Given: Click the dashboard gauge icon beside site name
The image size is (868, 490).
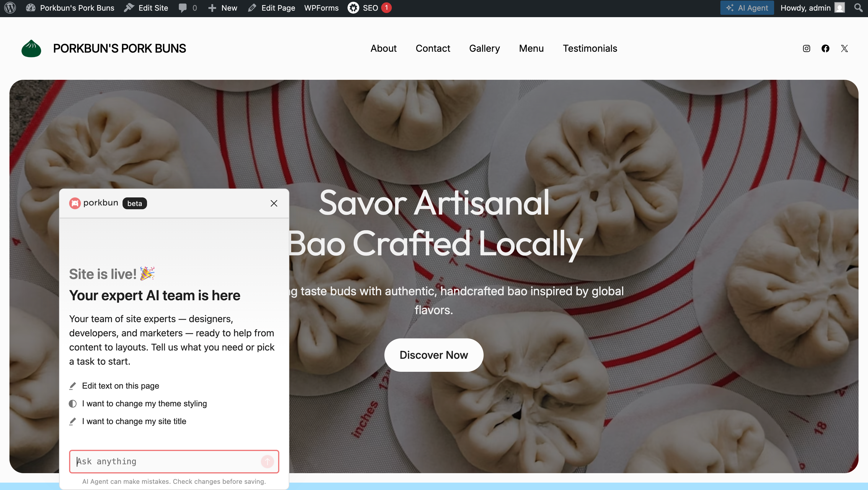Looking at the screenshot, I should pos(31,8).
